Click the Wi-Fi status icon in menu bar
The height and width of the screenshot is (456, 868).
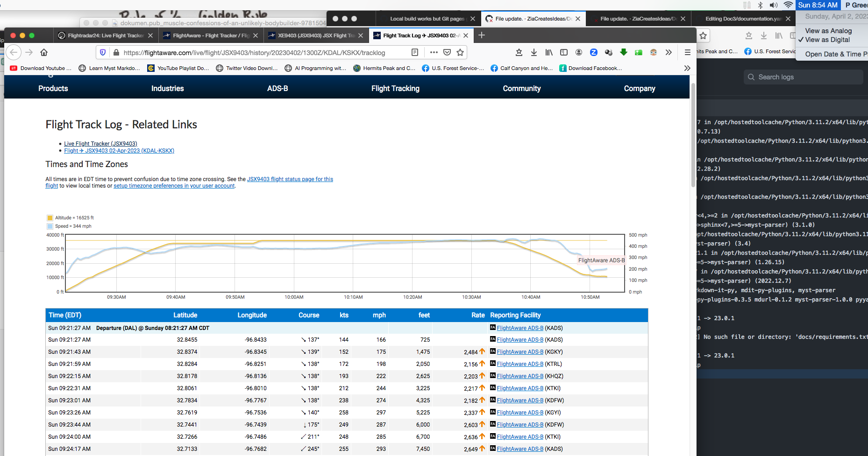pos(788,5)
